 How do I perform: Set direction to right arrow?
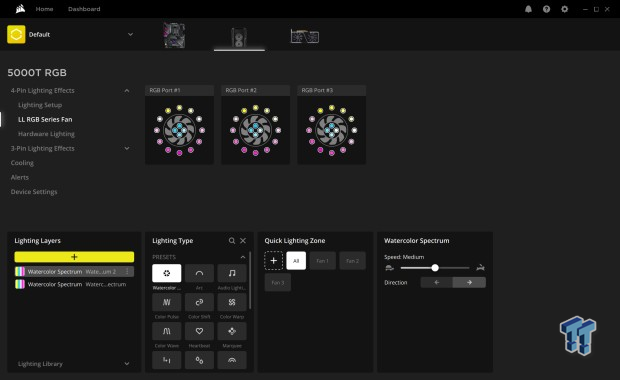point(469,282)
